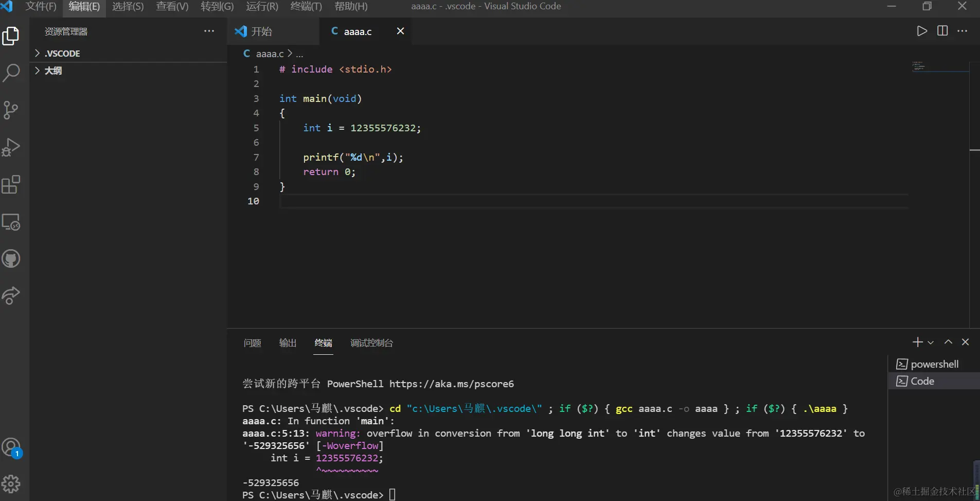
Task: Open the Remote Explorer view
Action: click(11, 222)
